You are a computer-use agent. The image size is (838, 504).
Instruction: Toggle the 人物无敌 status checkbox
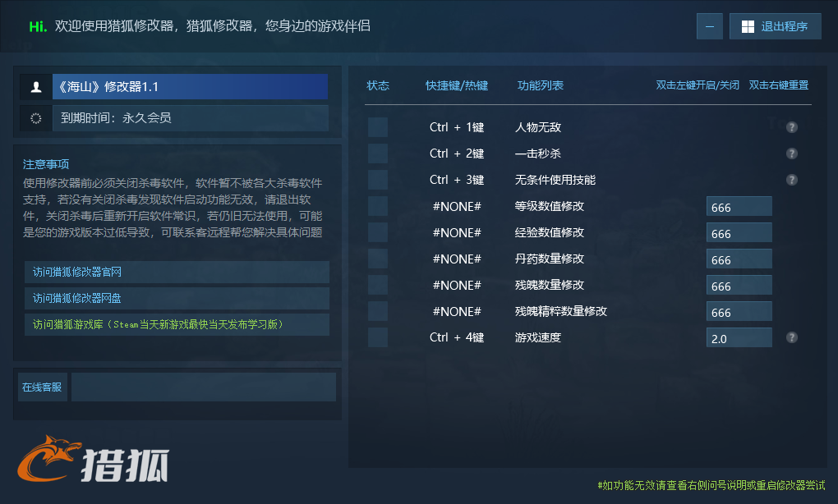point(378,127)
